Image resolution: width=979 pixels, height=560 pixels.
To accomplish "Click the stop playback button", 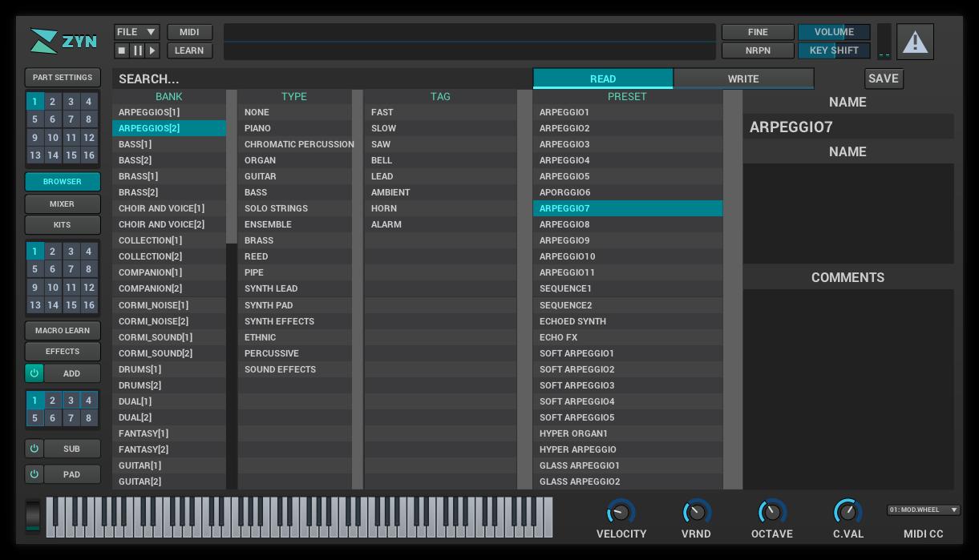I will click(122, 50).
